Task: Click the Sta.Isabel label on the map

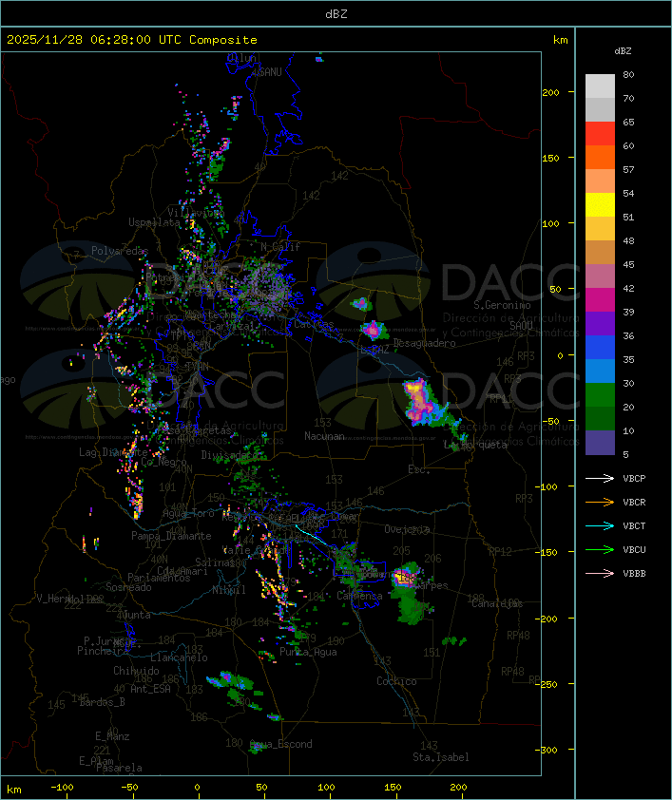Action: tap(440, 757)
